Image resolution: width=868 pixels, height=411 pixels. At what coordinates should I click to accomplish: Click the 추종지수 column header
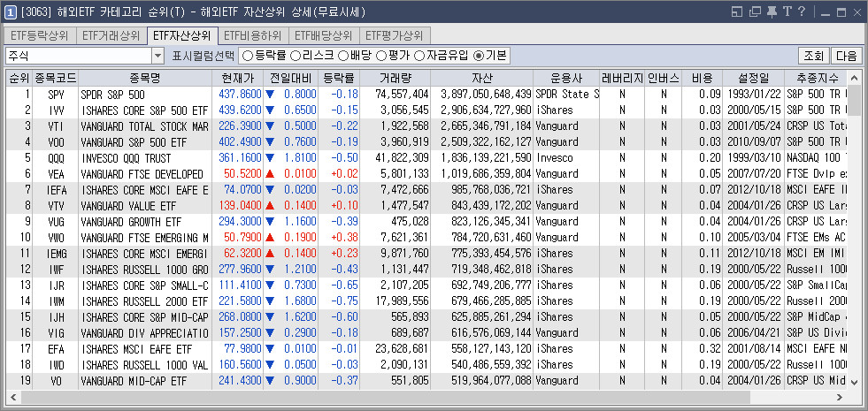[x=817, y=78]
